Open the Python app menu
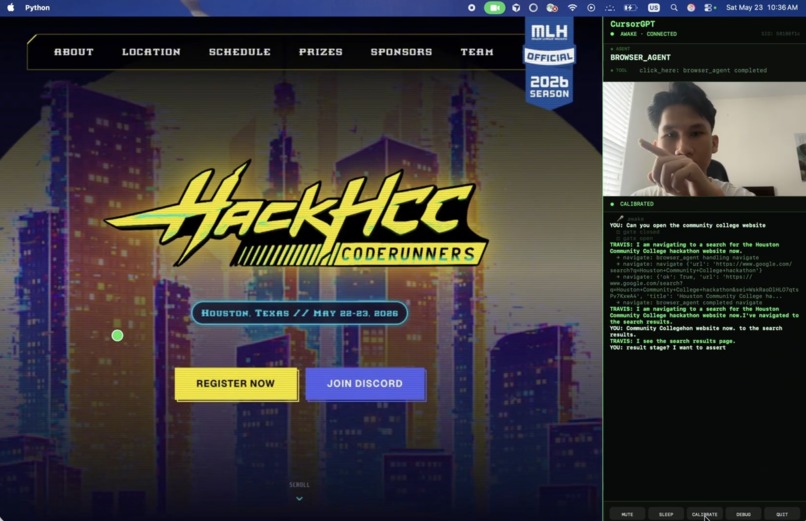 [37, 8]
